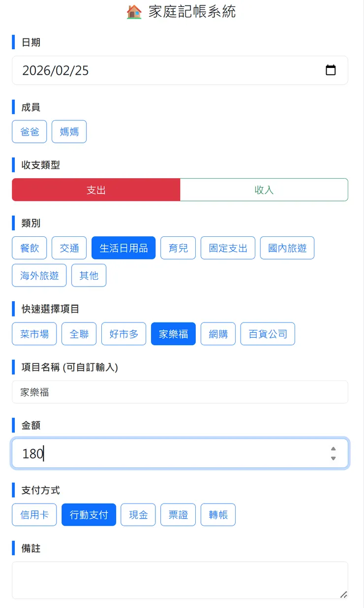Select member 爸爸
This screenshot has width=364, height=608.
click(x=29, y=131)
